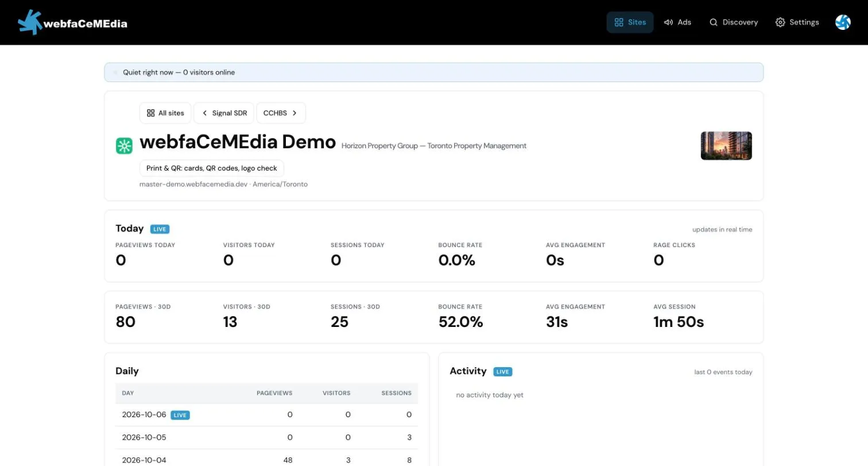Click the webfaCeMEdia Demo heading
Screen dimensions: 868x466
click(x=238, y=141)
